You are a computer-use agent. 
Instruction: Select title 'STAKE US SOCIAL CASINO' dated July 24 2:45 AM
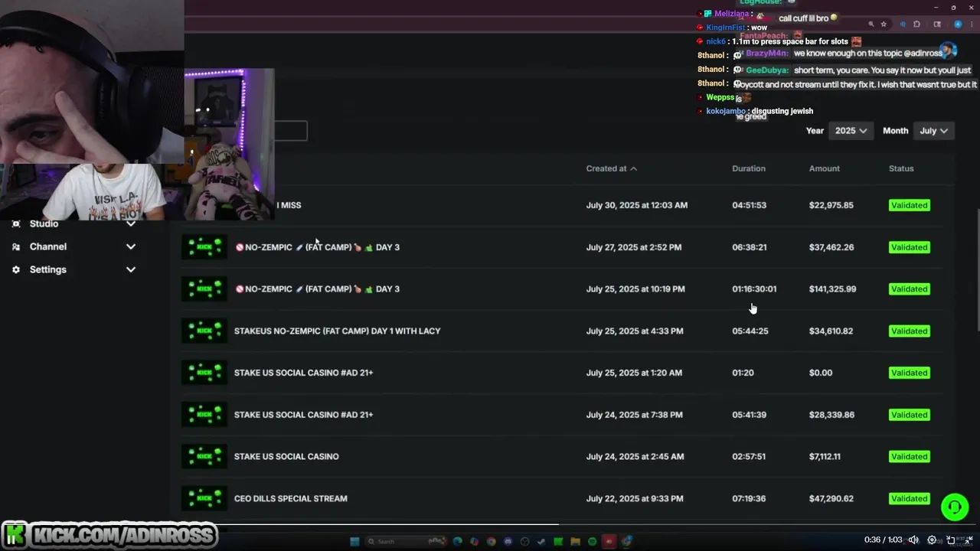[286, 456]
